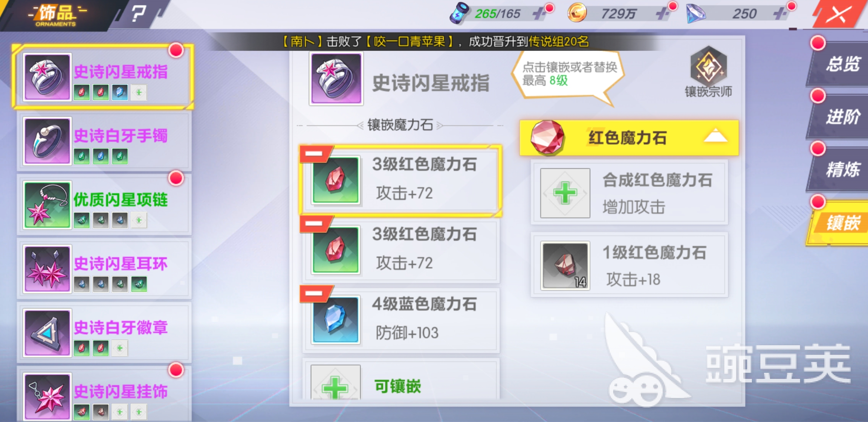Pick the red 红色魔力石 gem swatch
This screenshot has height=422, width=868.
547,137
